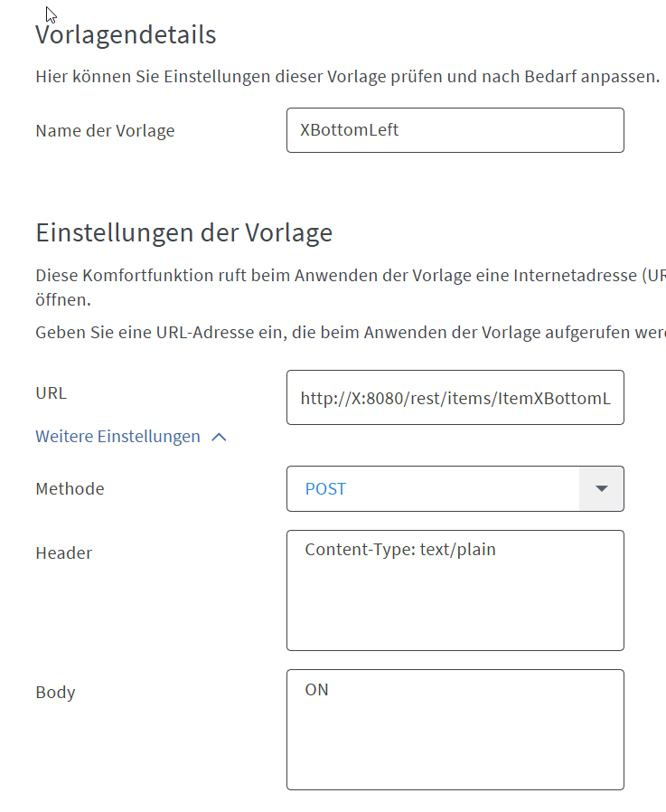
Task: Click the Body label
Action: pyautogui.click(x=55, y=693)
